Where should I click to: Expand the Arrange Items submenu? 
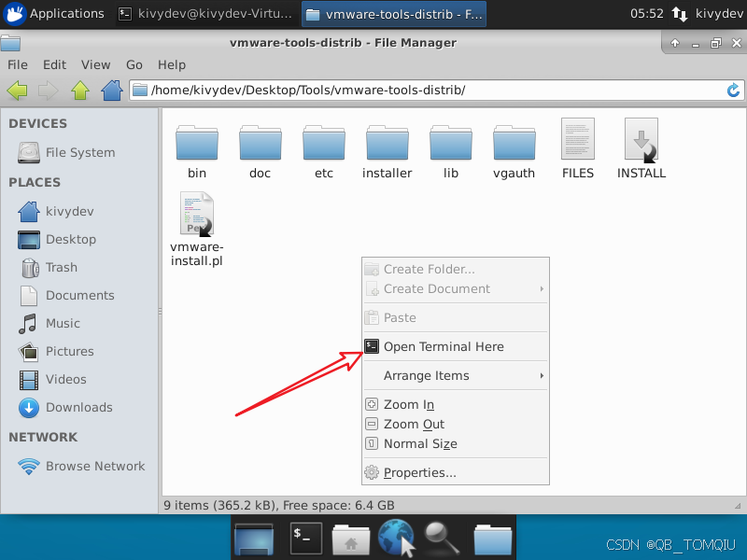[x=456, y=376]
